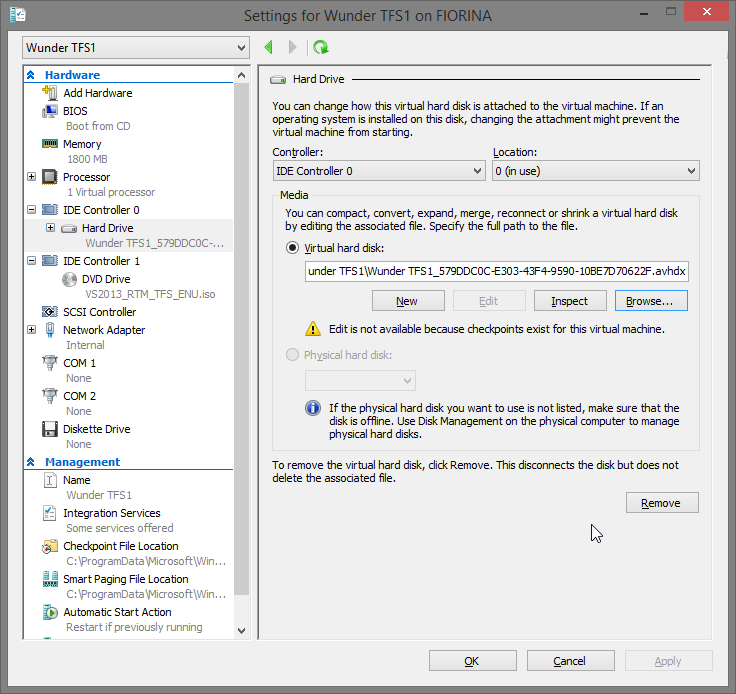
Task: Click the green back navigation arrow
Action: coord(268,47)
